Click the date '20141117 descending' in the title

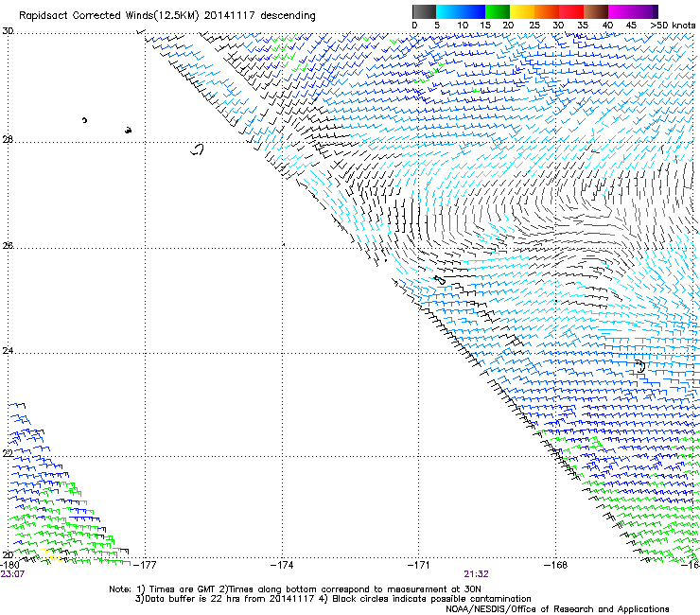[260, 16]
